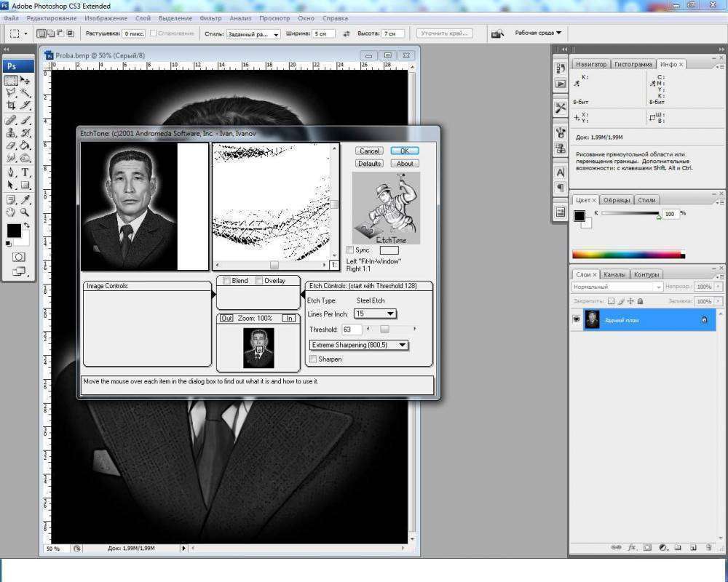The height and width of the screenshot is (582, 728).
Task: Enable the Blend checkbox in EtchTone
Action: point(227,281)
